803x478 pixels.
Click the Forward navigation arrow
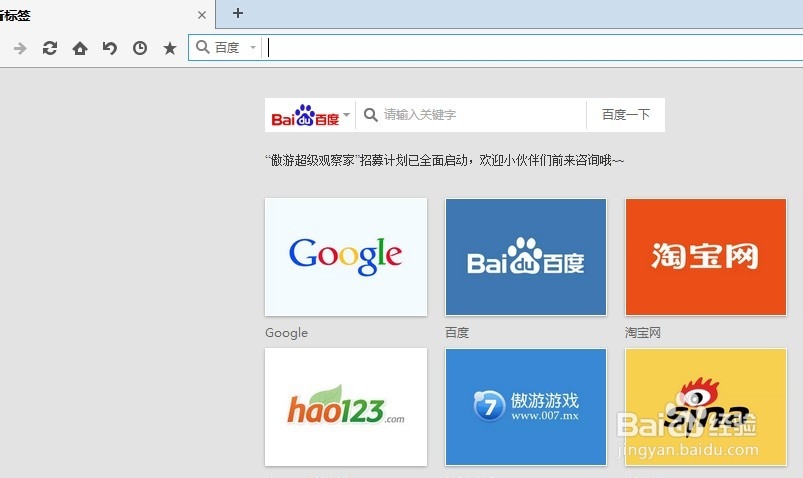tap(20, 49)
